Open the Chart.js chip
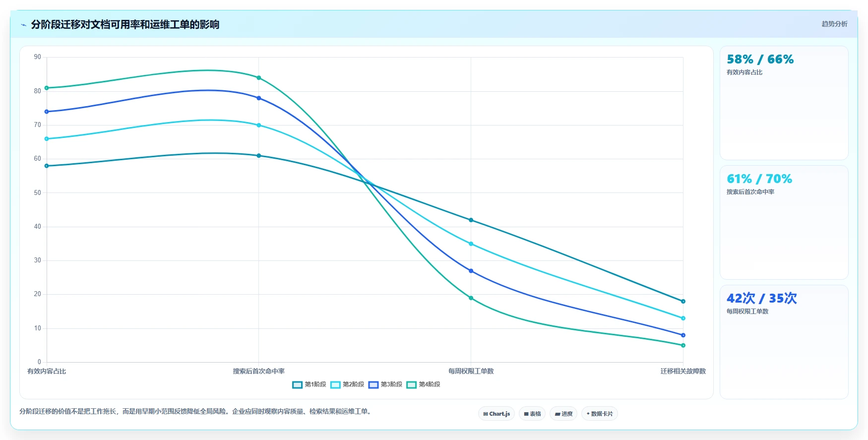Image resolution: width=868 pixels, height=440 pixels. [x=496, y=414]
